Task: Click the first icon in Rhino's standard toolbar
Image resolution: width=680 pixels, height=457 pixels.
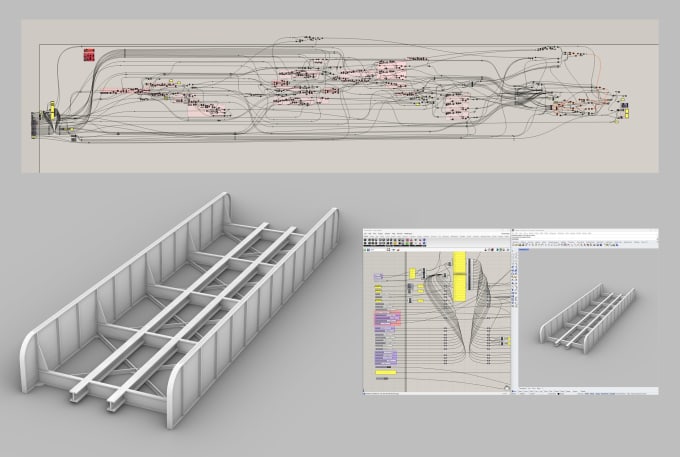Action: pyautogui.click(x=513, y=245)
